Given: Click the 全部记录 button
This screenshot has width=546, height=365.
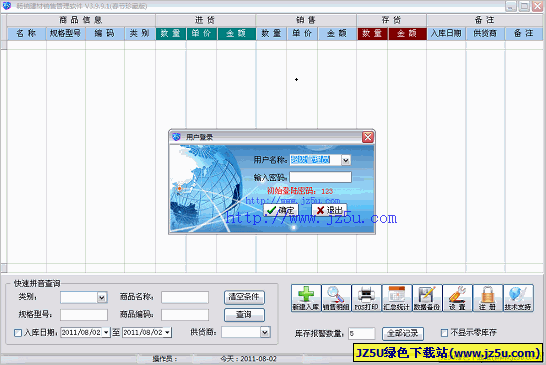Looking at the screenshot, I should [x=403, y=333].
